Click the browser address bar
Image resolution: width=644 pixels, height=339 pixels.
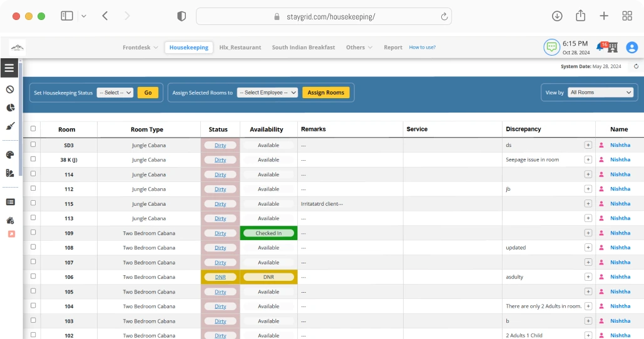324,16
